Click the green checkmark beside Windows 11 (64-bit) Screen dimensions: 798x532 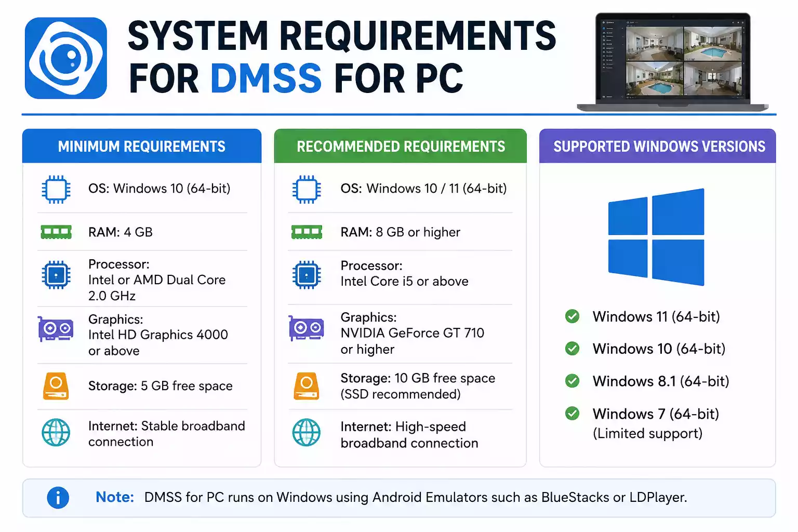coord(573,316)
